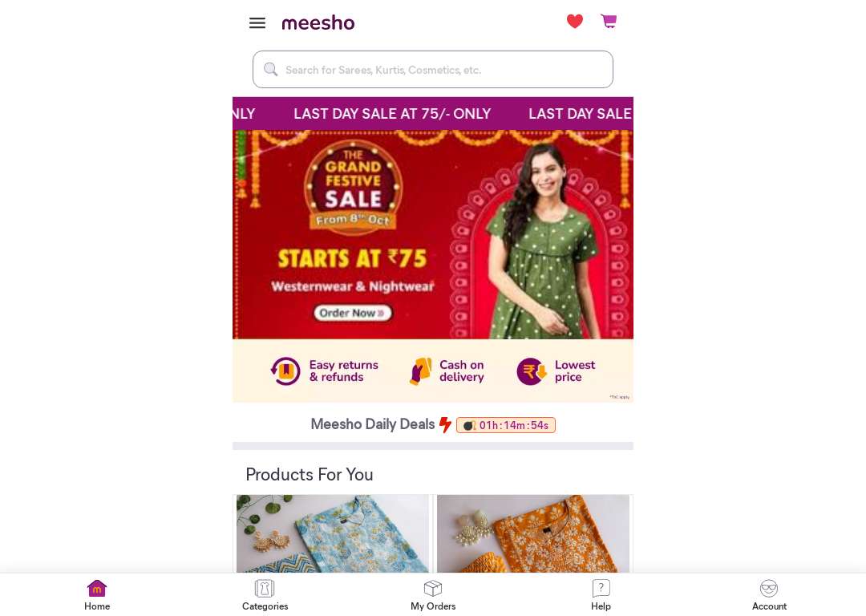Viewport: 866px width, 616px height.
Task: Click the Last Day Sale at 75/- banner strip
Action: pos(433,113)
